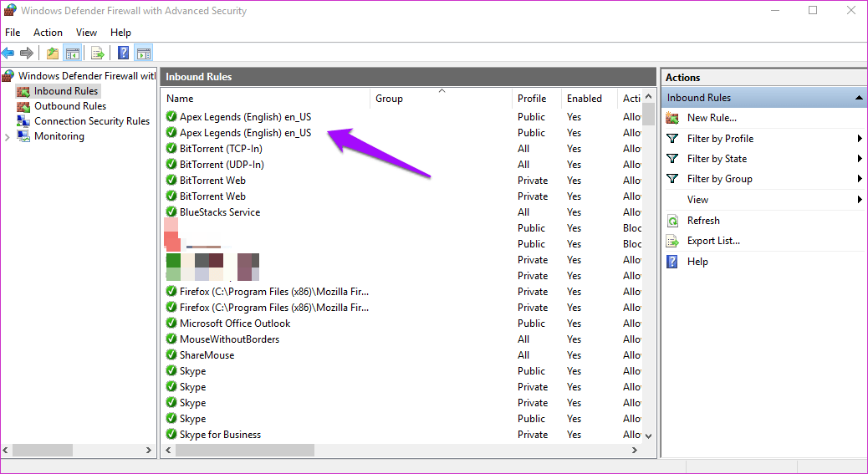The width and height of the screenshot is (868, 474).
Task: Open the Action menu
Action: (x=48, y=32)
